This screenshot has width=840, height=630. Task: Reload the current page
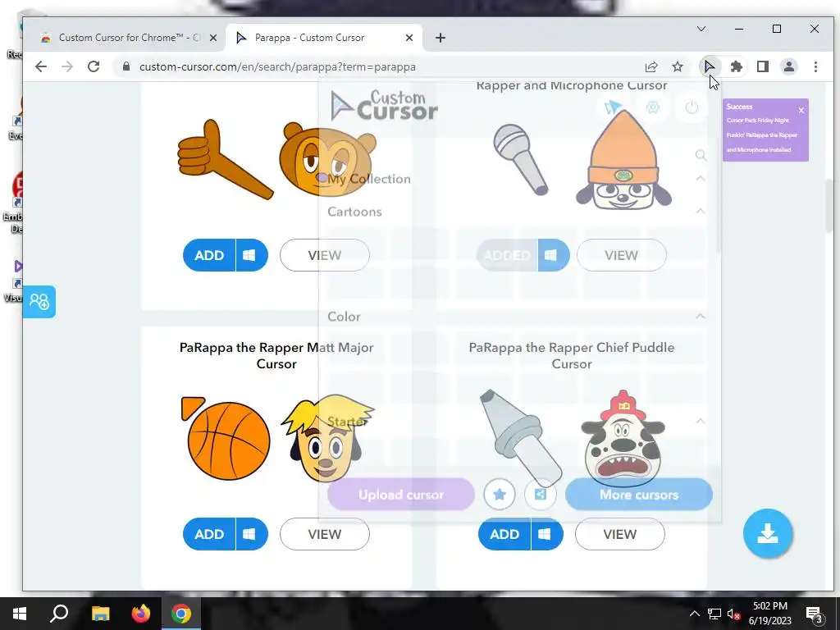click(x=94, y=66)
